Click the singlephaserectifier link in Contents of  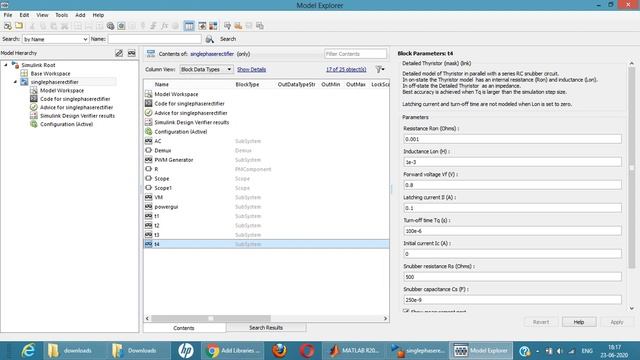tap(212, 54)
